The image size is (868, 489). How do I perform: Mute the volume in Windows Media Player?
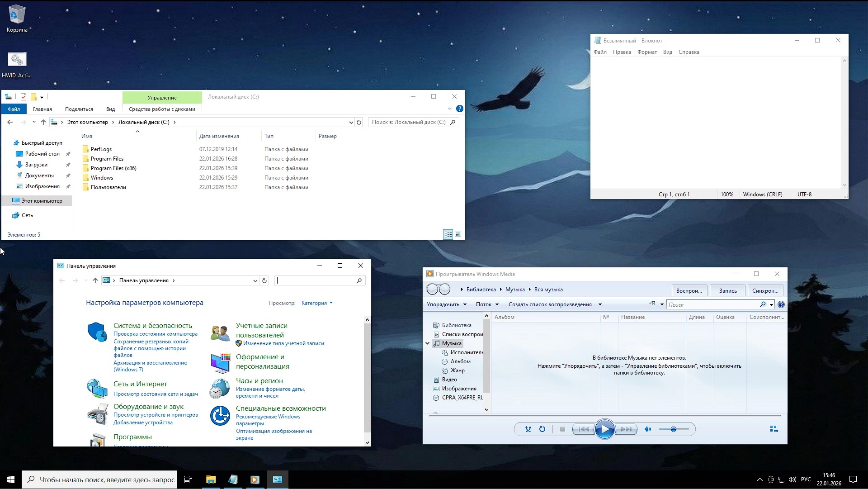(648, 429)
